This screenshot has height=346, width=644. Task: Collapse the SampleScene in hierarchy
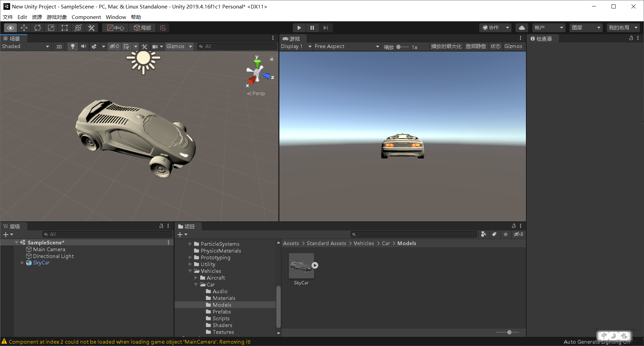coord(17,242)
